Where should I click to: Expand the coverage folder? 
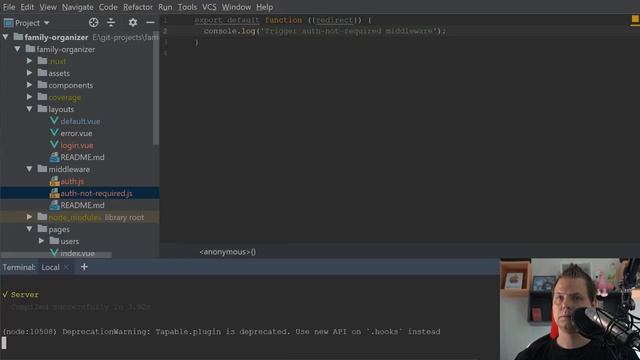[x=29, y=97]
